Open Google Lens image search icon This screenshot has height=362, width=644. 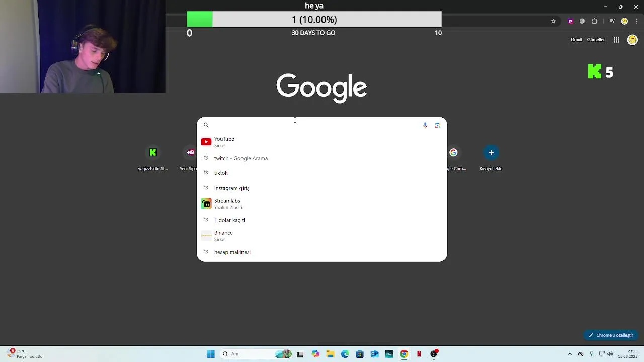tap(437, 125)
